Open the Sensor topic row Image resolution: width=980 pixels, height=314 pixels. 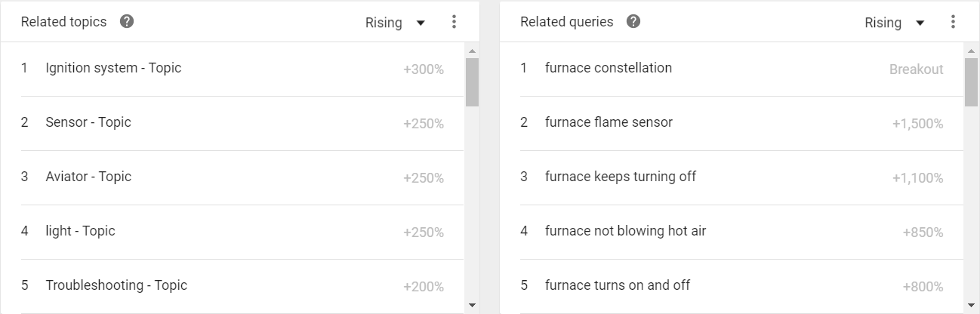point(88,122)
